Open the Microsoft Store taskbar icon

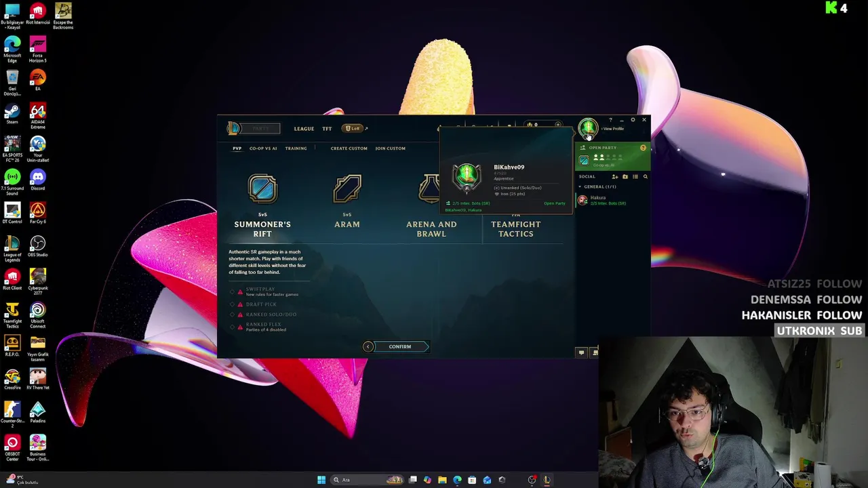point(472,480)
